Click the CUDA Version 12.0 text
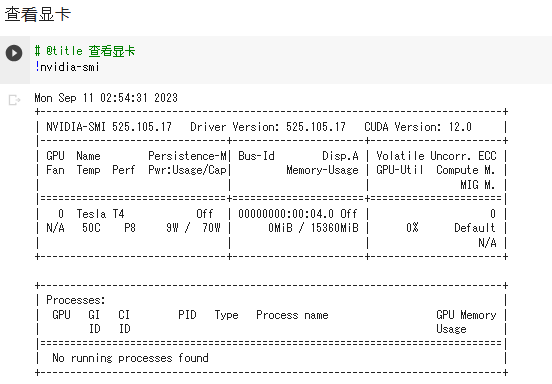This screenshot has width=552, height=384. (x=418, y=127)
